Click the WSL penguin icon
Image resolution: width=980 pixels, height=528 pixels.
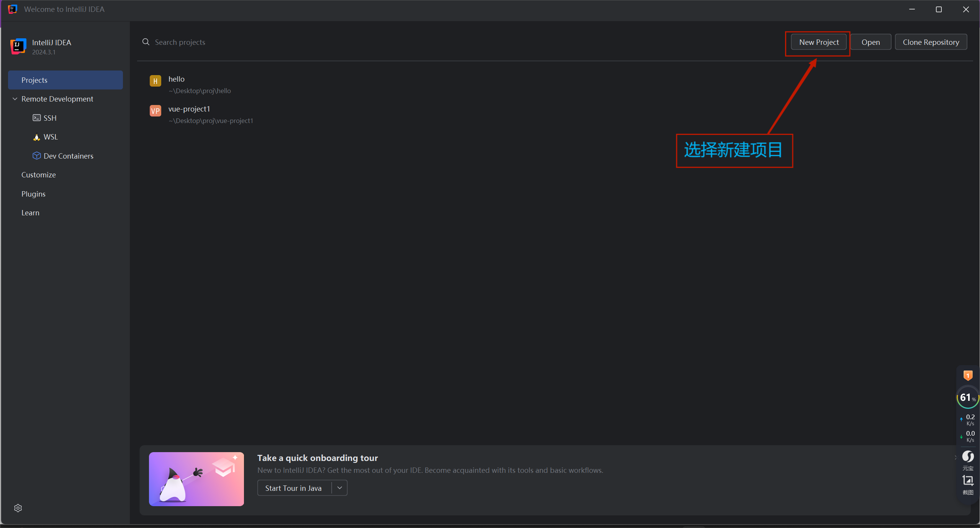tap(36, 137)
